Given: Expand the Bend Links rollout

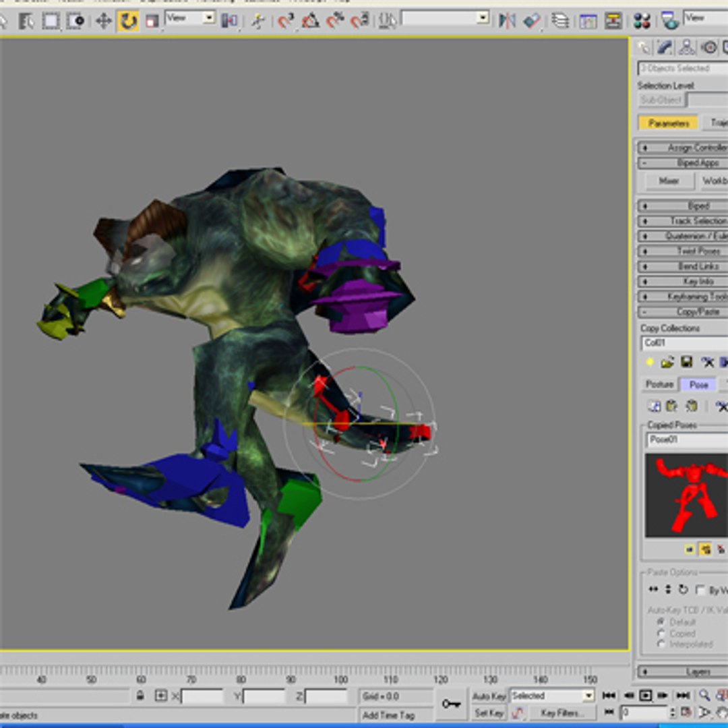Looking at the screenshot, I should point(682,266).
